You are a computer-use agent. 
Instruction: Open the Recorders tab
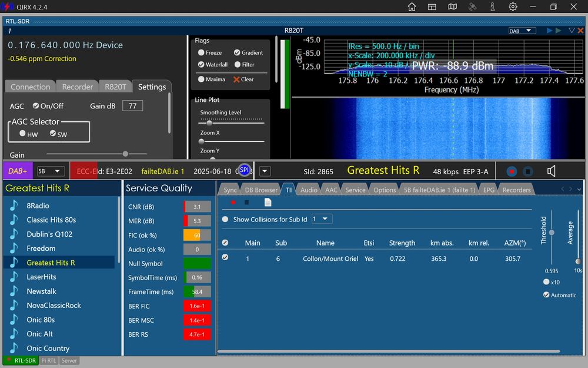point(516,190)
